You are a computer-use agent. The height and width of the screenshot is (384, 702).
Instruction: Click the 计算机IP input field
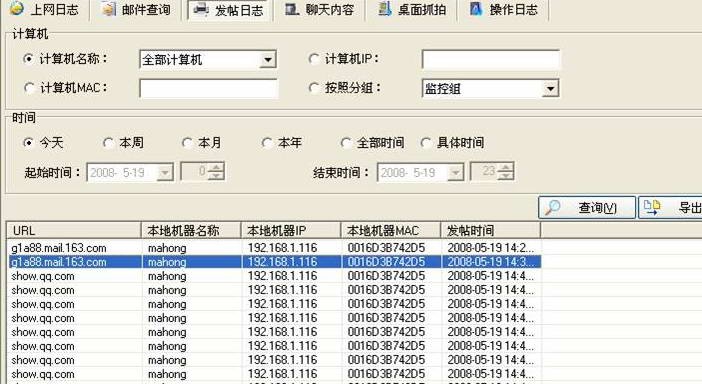(491, 60)
